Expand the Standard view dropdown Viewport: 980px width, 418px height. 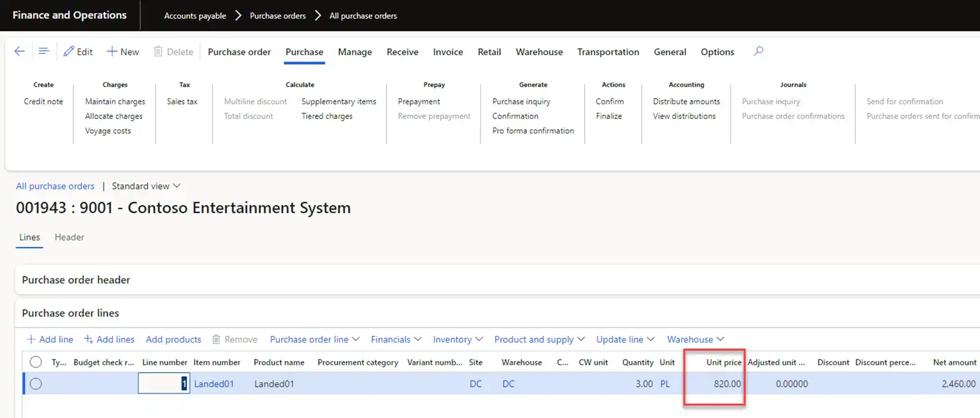click(x=146, y=186)
